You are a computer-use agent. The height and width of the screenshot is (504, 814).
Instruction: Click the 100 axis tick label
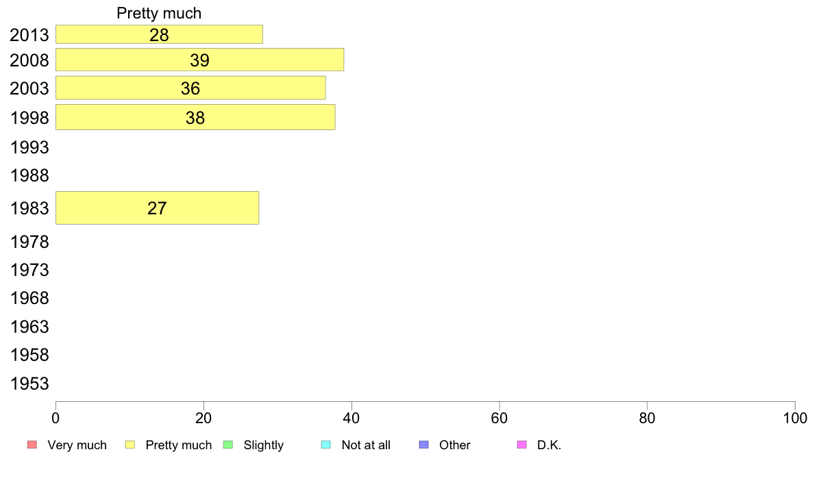(x=795, y=418)
